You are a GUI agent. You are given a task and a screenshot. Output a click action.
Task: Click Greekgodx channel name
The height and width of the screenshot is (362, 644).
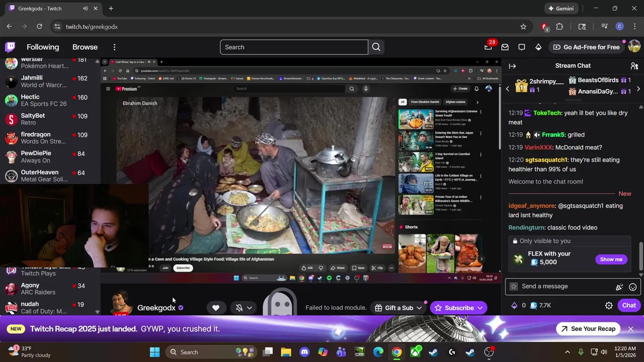click(x=156, y=308)
